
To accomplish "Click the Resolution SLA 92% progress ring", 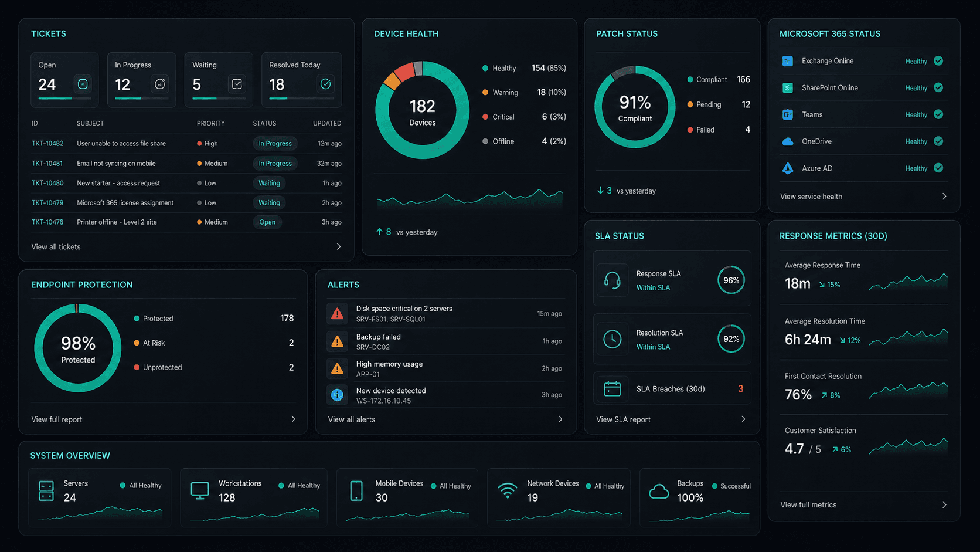I will click(731, 339).
